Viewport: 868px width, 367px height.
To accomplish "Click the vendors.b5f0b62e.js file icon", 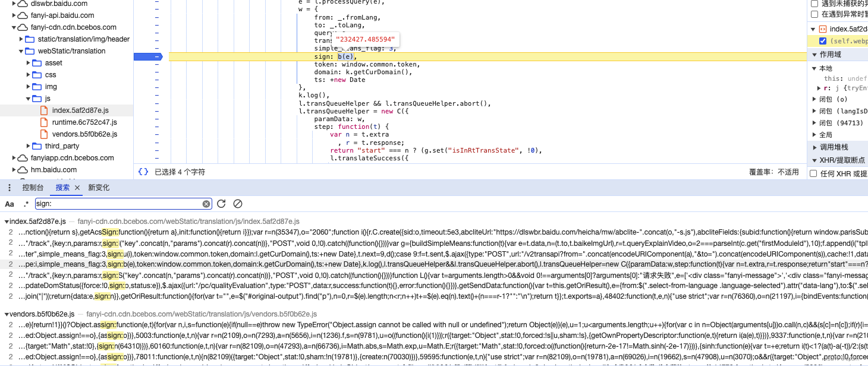I will pyautogui.click(x=44, y=134).
